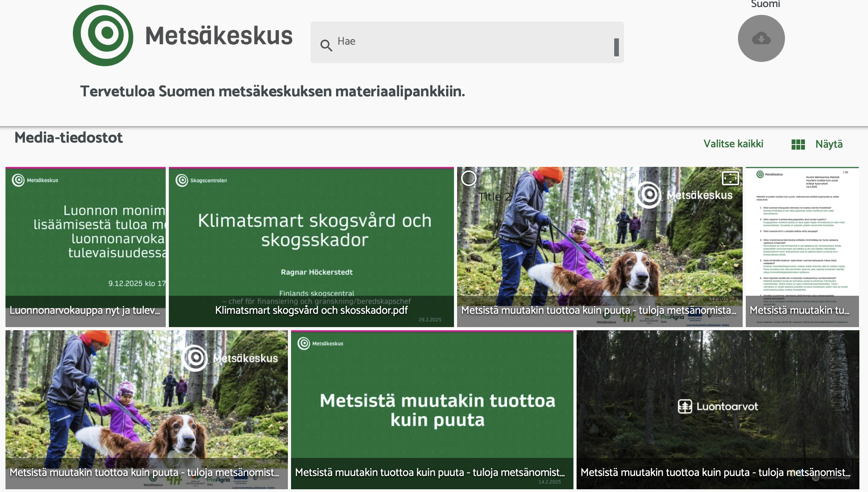
Task: Open the Suomi language selector
Action: click(x=765, y=4)
